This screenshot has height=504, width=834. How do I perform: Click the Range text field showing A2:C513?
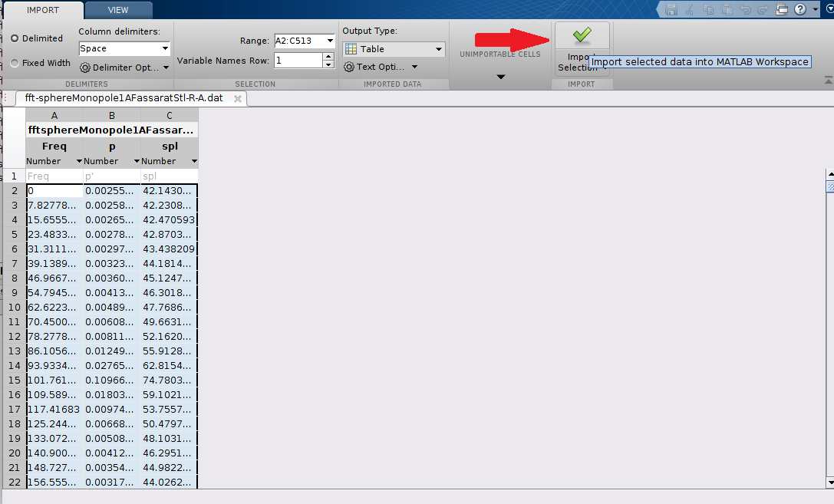pos(299,41)
